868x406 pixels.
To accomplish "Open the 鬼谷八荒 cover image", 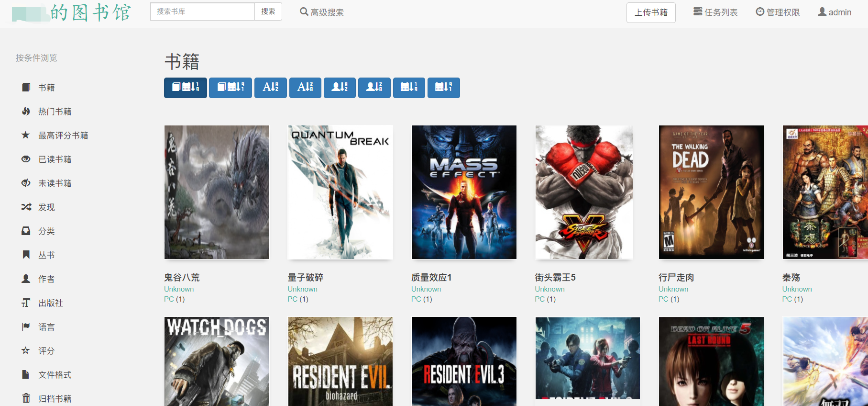I will coord(217,192).
